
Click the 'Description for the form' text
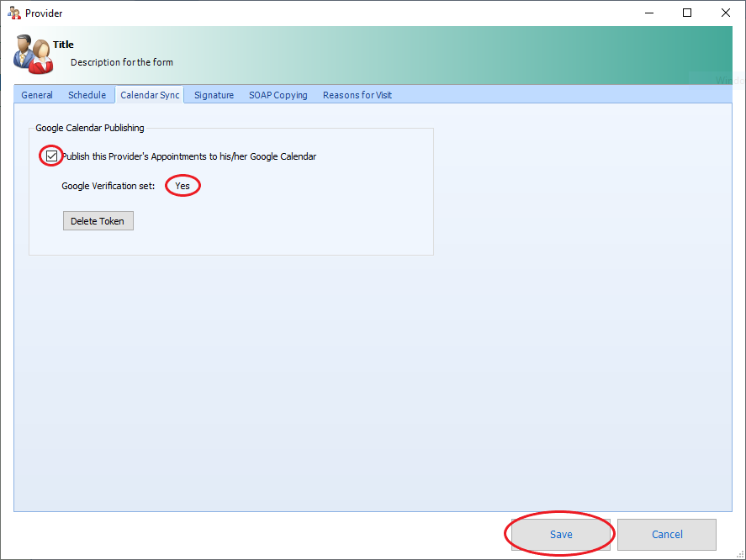coord(122,62)
